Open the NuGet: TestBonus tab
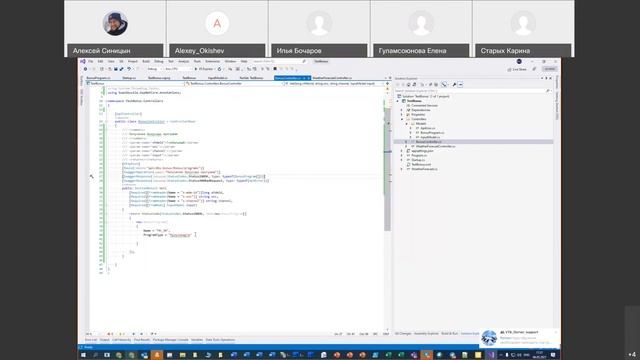The height and width of the screenshot is (360, 640). pos(251,78)
